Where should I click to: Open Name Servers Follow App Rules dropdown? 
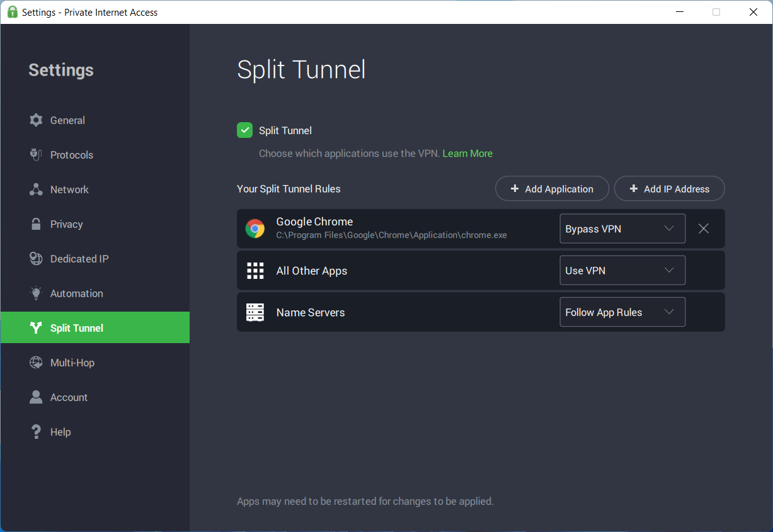622,312
